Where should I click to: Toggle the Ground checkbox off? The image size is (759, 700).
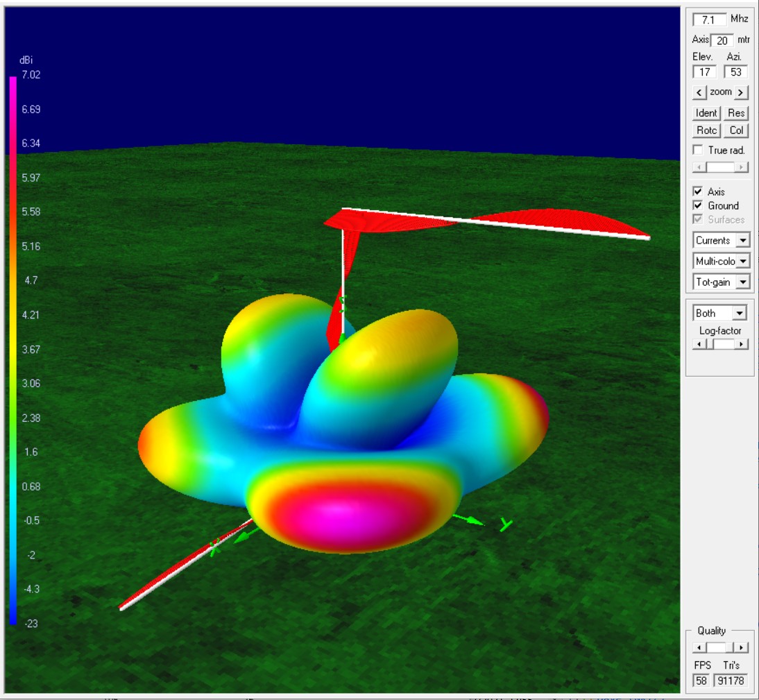[698, 205]
